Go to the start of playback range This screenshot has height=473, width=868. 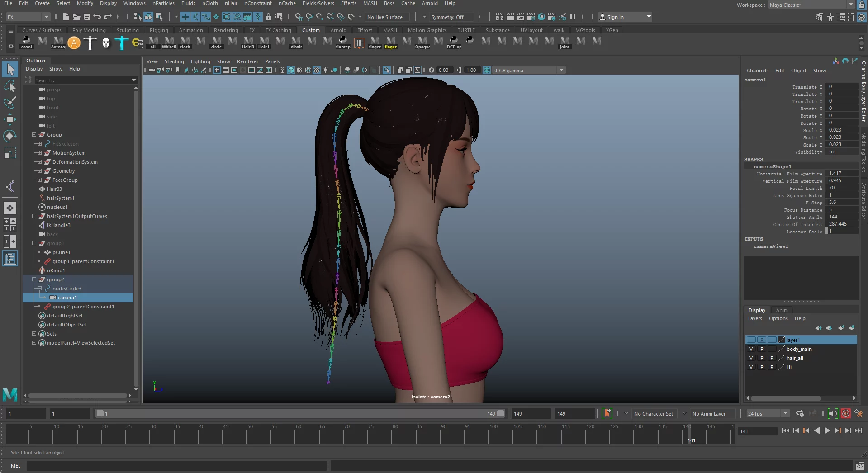[785, 430]
